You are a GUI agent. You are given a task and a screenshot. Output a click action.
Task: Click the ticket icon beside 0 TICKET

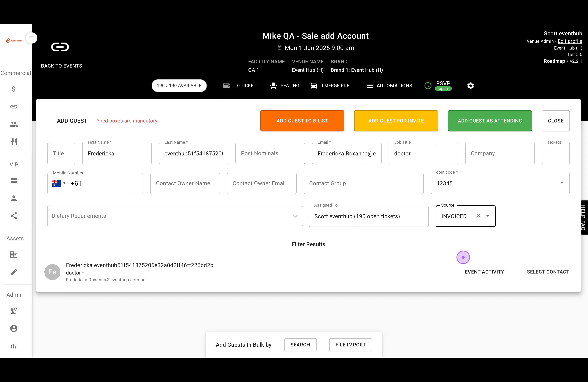pyautogui.click(x=226, y=86)
